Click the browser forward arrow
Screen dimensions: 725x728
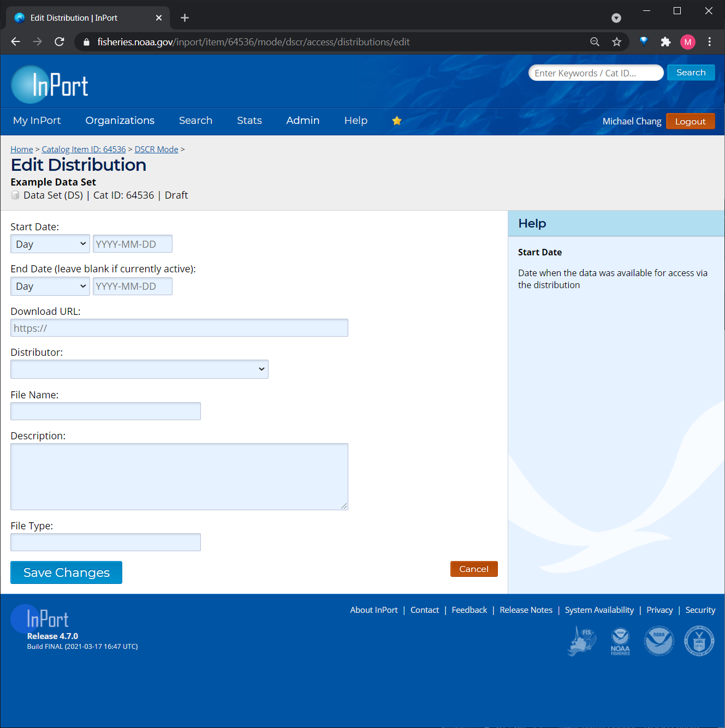(37, 42)
